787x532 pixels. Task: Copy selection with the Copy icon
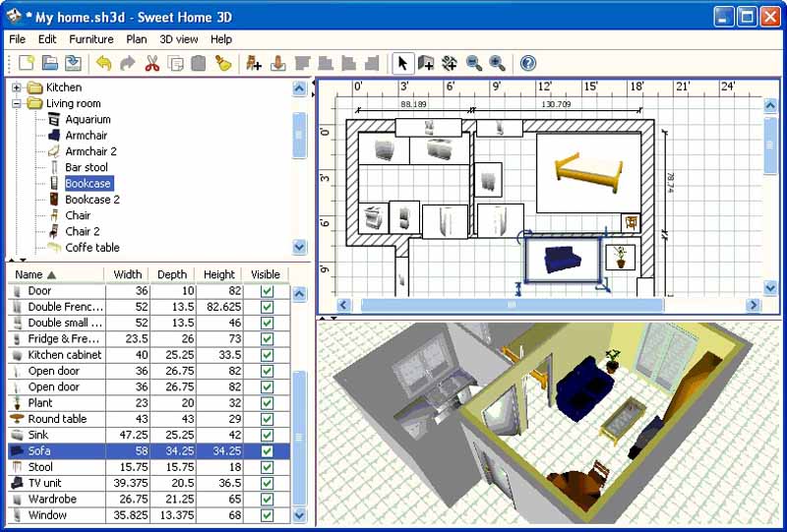tap(176, 63)
